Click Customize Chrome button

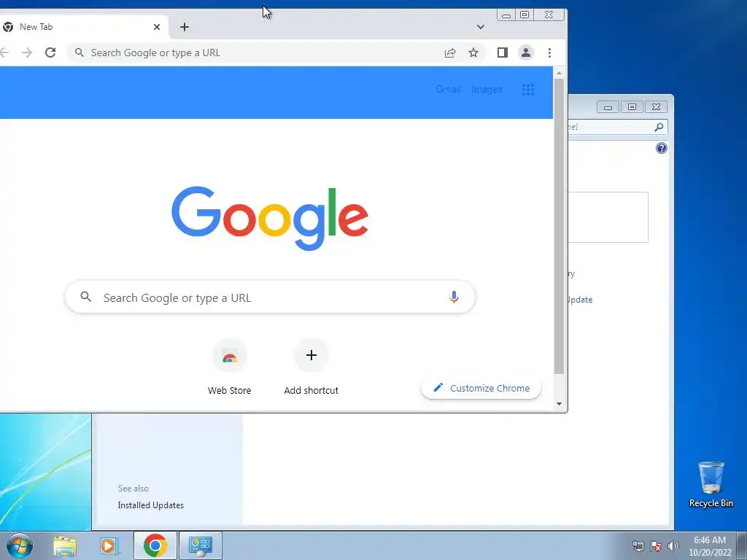(481, 388)
